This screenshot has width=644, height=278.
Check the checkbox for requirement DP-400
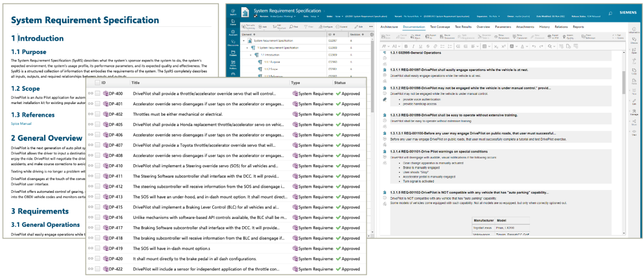click(97, 93)
